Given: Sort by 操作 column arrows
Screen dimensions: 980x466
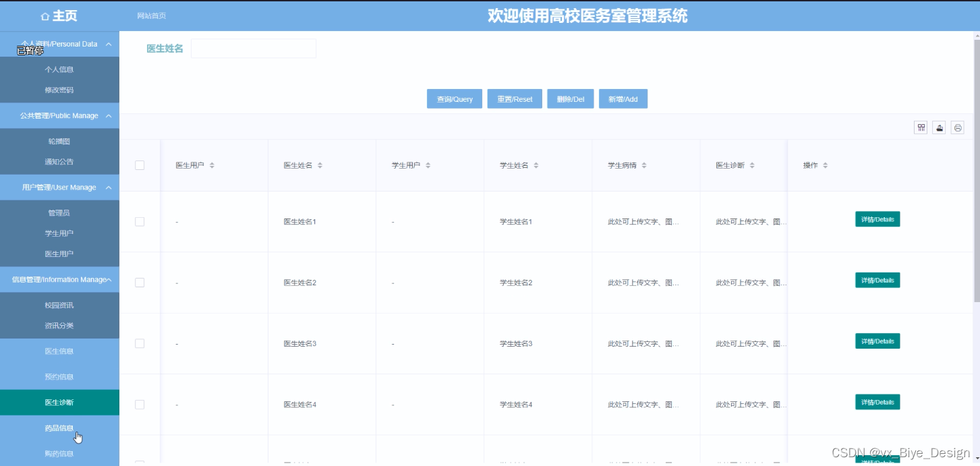Looking at the screenshot, I should [x=825, y=165].
